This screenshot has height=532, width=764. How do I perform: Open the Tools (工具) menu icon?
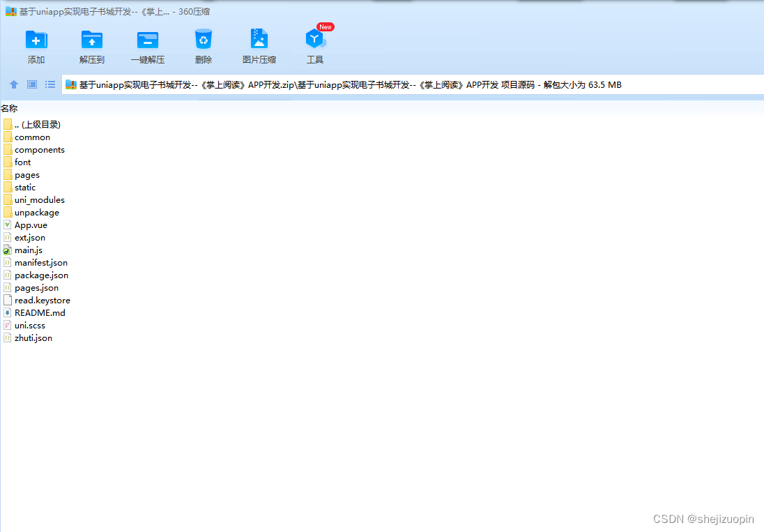315,39
